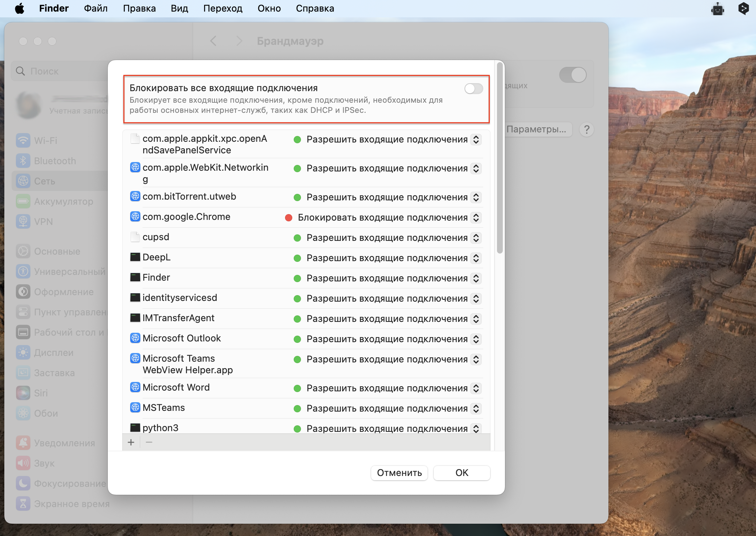Click the python3 icon
Viewport: 756px width, 536px height.
135,428
